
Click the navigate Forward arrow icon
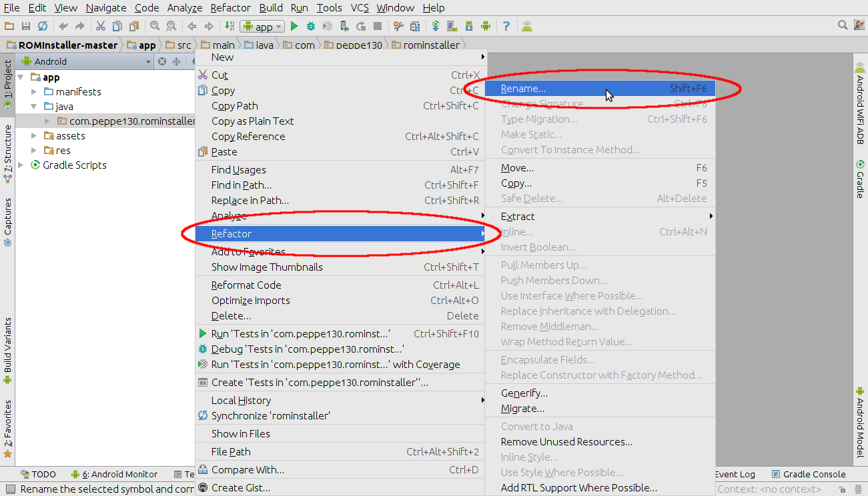[209, 26]
